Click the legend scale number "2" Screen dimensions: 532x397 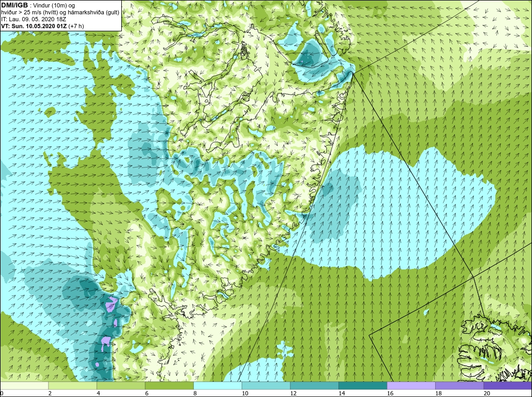50,393
